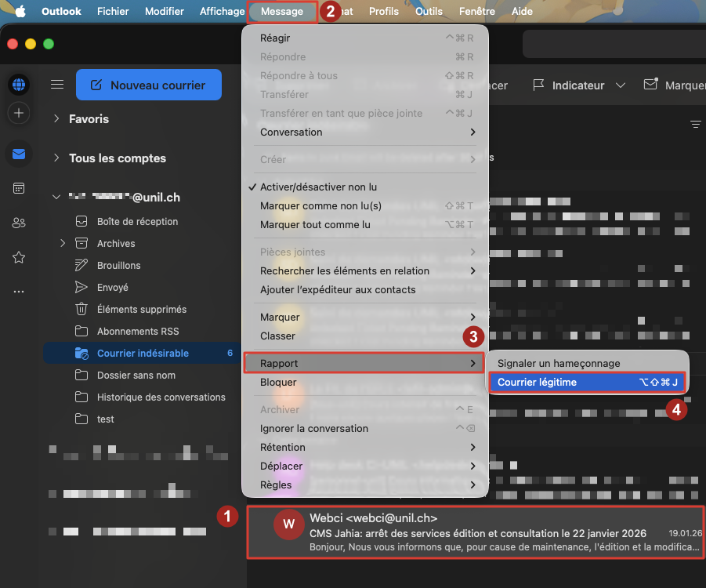Click the hamburger menu icon beside Nouveau courrier

(56, 85)
